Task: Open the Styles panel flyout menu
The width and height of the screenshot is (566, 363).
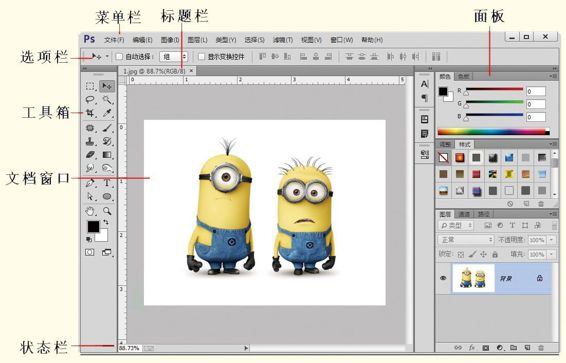Action: (553, 144)
